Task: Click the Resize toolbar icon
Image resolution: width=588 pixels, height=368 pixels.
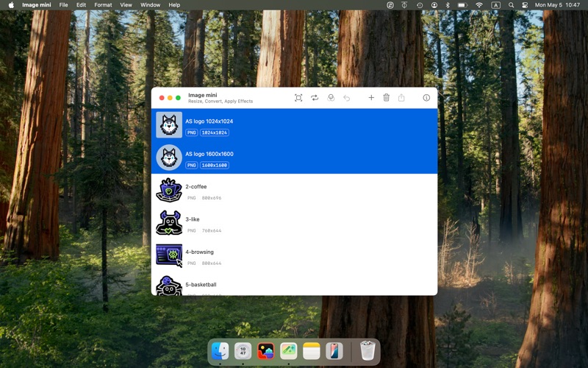Action: pyautogui.click(x=298, y=98)
